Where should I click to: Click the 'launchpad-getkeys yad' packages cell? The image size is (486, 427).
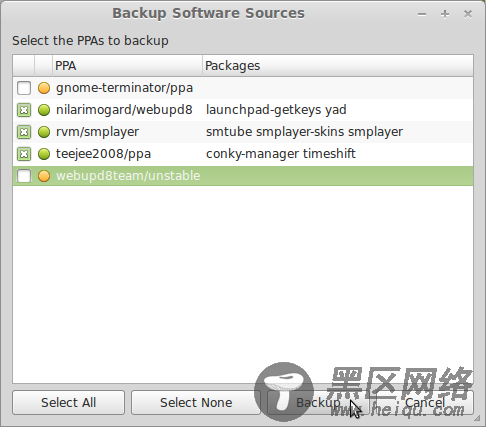276,110
